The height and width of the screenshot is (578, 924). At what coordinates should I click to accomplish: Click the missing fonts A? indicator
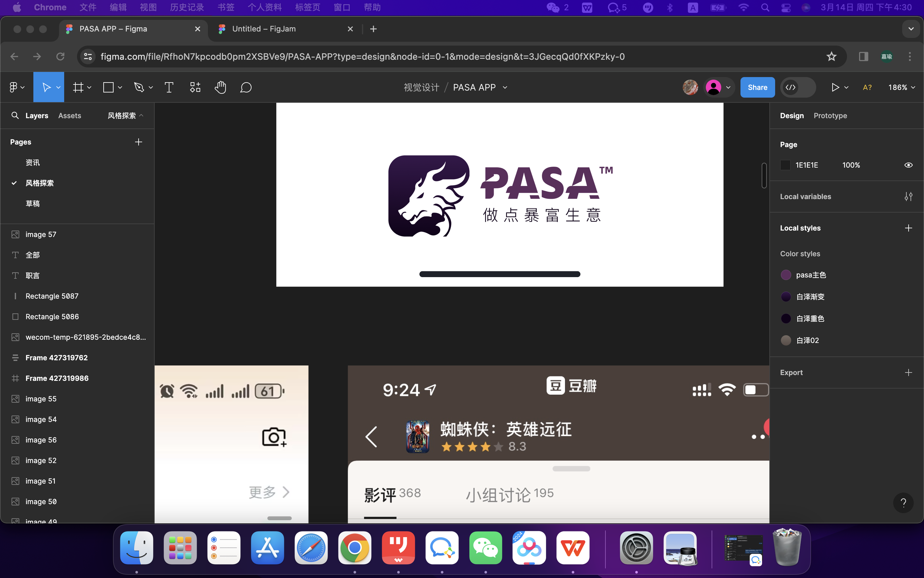(x=867, y=88)
